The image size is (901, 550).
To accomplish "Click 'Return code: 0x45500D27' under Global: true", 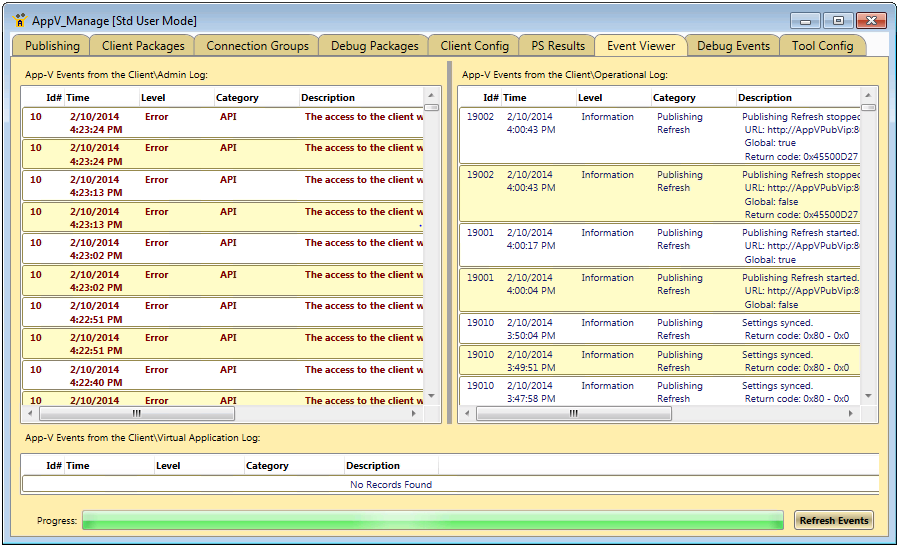I will point(801,157).
